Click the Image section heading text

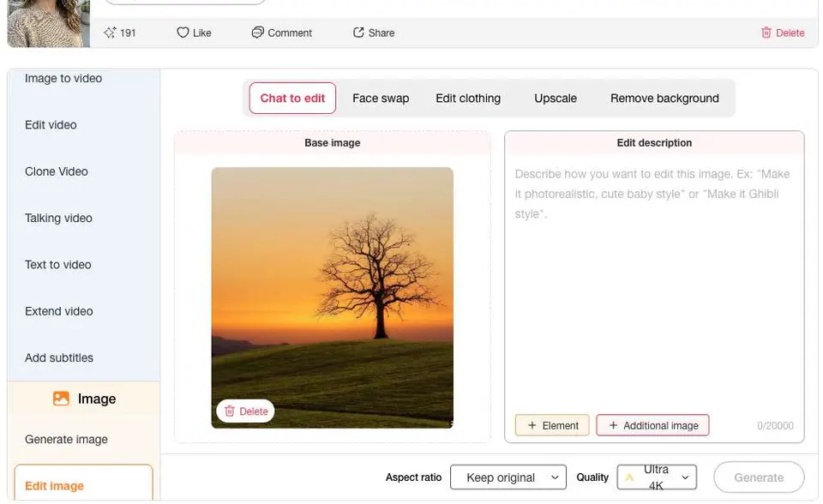pyautogui.click(x=97, y=399)
